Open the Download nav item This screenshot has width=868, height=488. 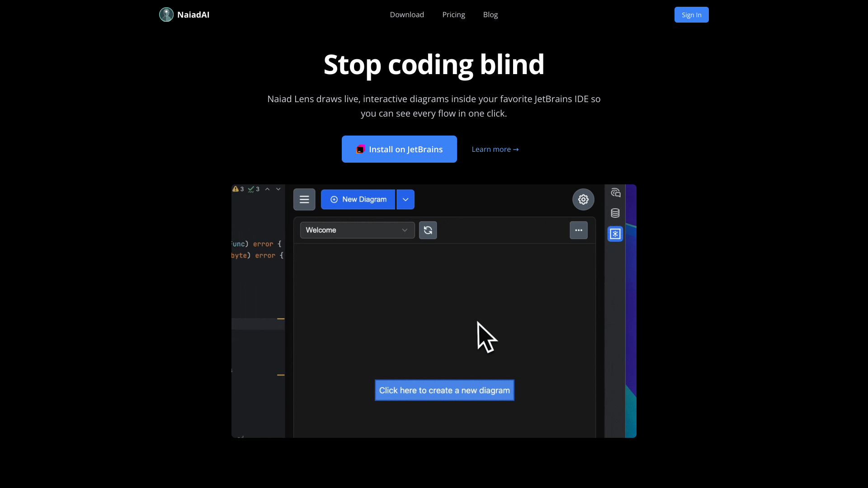(407, 14)
